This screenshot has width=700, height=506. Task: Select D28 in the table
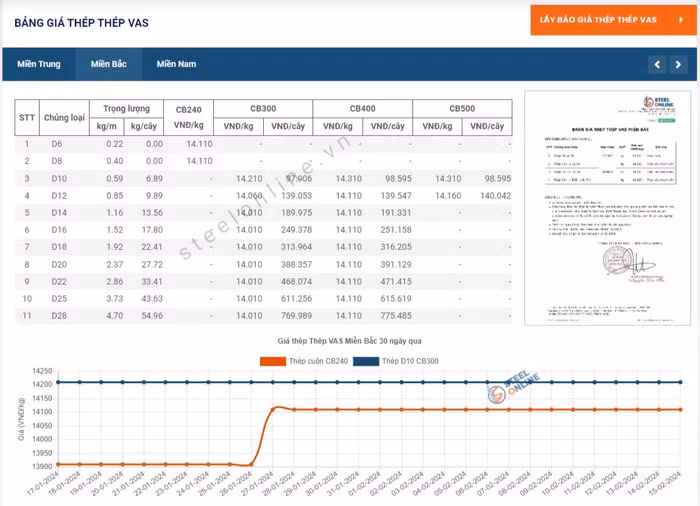pyautogui.click(x=59, y=316)
